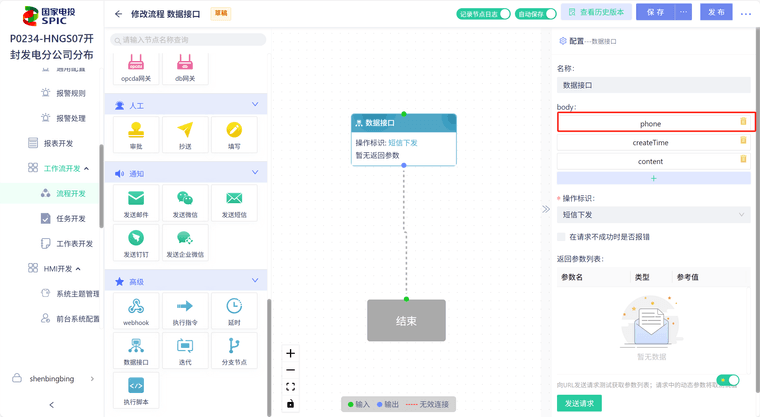The height and width of the screenshot is (417, 760).
Task: Select the webhook node icon
Action: click(x=136, y=311)
